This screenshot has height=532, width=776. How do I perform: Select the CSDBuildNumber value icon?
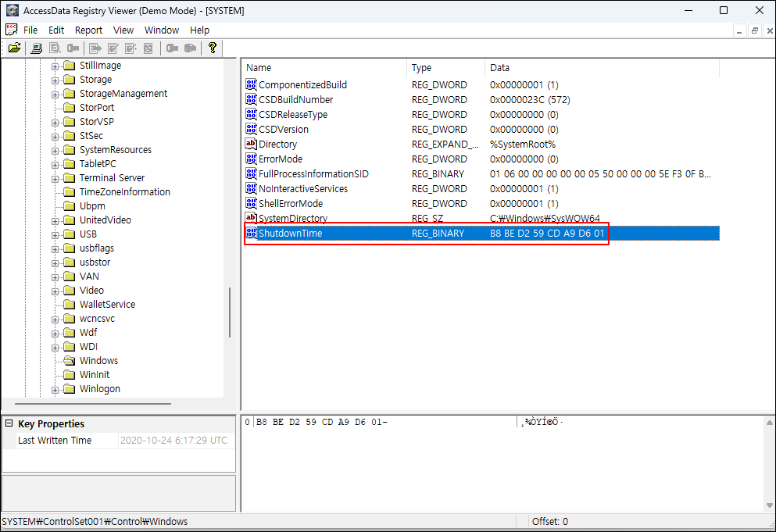pos(252,99)
